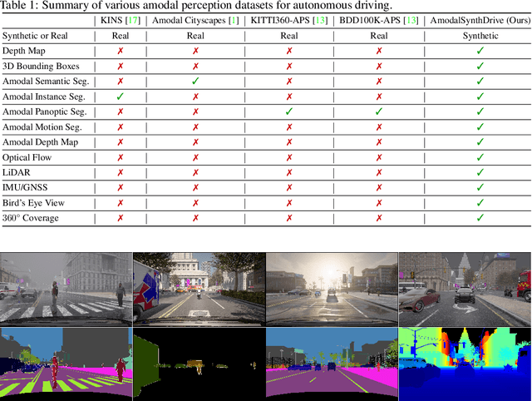Select the mostly black amodal mask image
The height and width of the screenshot is (401, 532).
click(199, 363)
